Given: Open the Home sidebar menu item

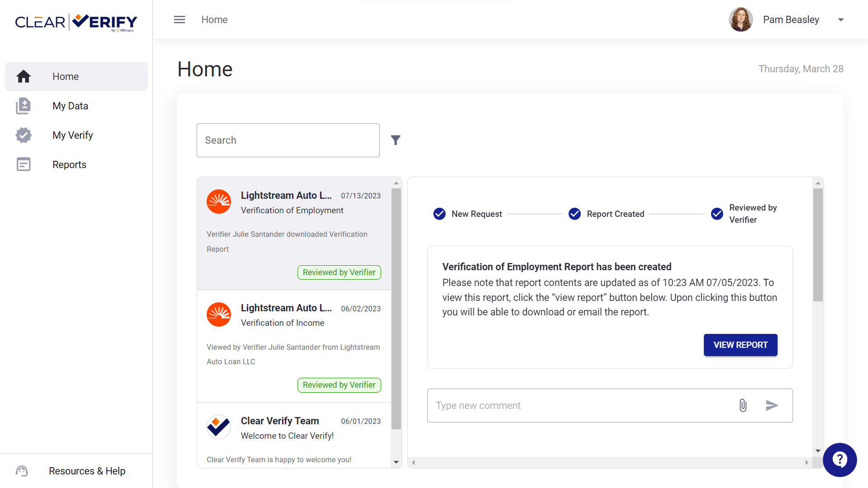Looking at the screenshot, I should [x=76, y=76].
